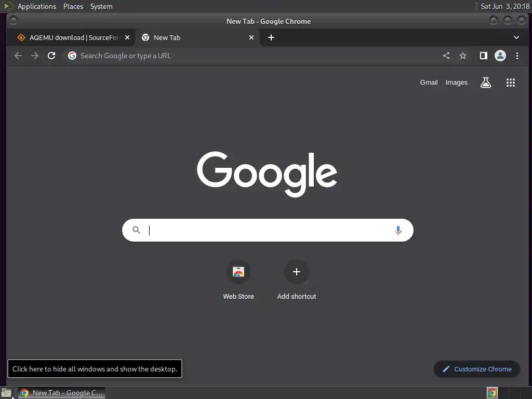The width and height of the screenshot is (532, 399).
Task: Bookmark this tab with the star icon
Action: pos(463,56)
